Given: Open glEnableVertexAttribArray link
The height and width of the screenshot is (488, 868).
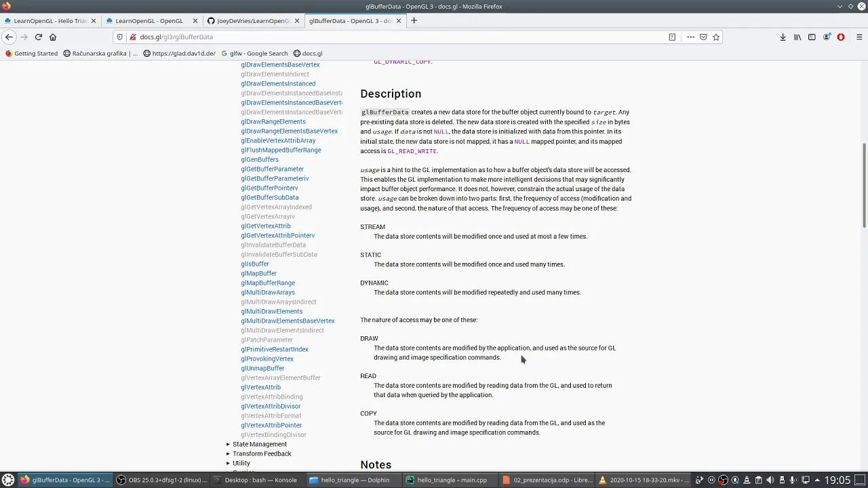Looking at the screenshot, I should (278, 141).
